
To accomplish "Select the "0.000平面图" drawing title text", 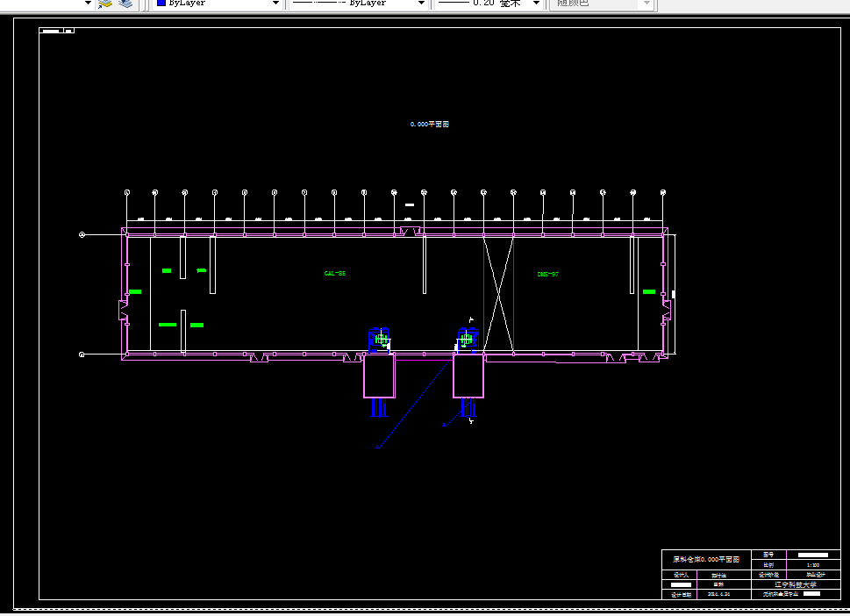I will point(429,125).
